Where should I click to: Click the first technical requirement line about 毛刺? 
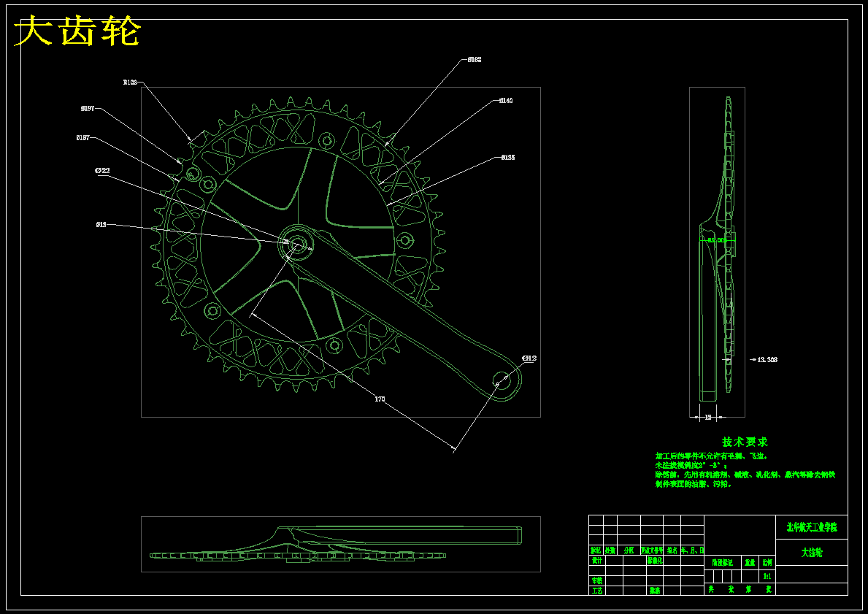pyautogui.click(x=711, y=456)
